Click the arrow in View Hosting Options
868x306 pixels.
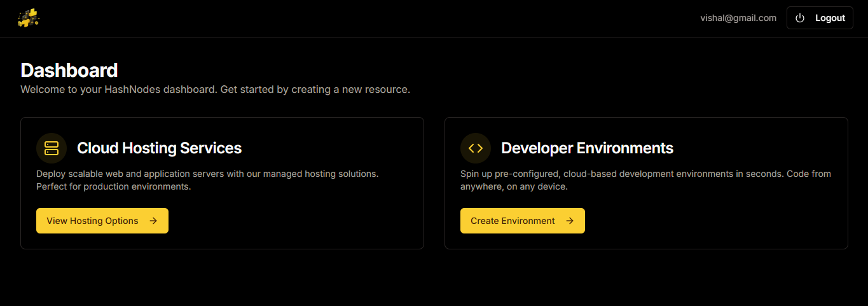tap(153, 221)
